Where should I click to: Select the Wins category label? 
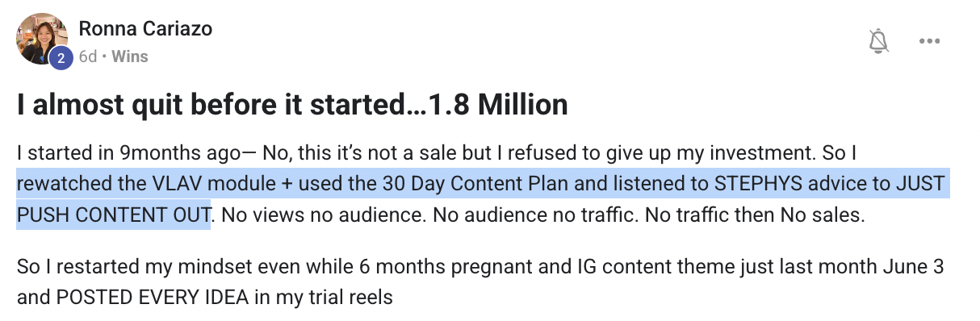coord(129,57)
